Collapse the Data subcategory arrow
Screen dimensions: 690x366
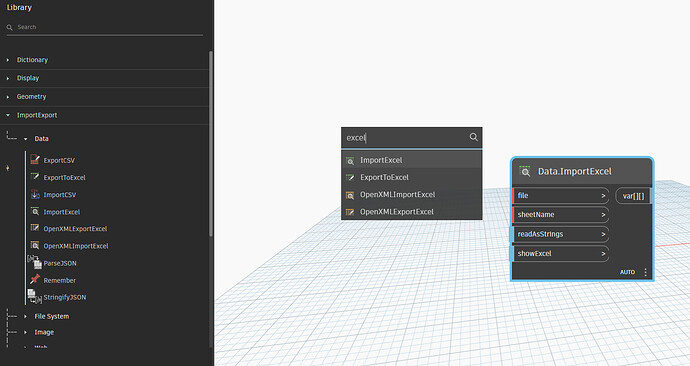(x=26, y=139)
